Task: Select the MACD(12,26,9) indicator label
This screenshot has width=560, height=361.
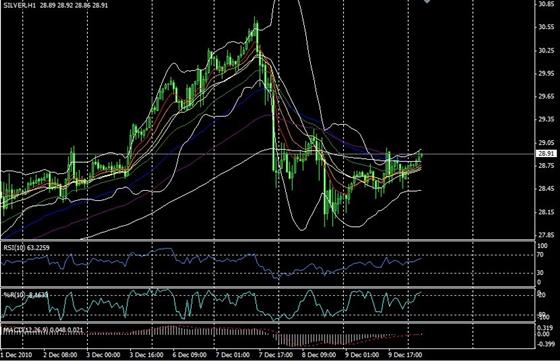Action: click(x=25, y=330)
